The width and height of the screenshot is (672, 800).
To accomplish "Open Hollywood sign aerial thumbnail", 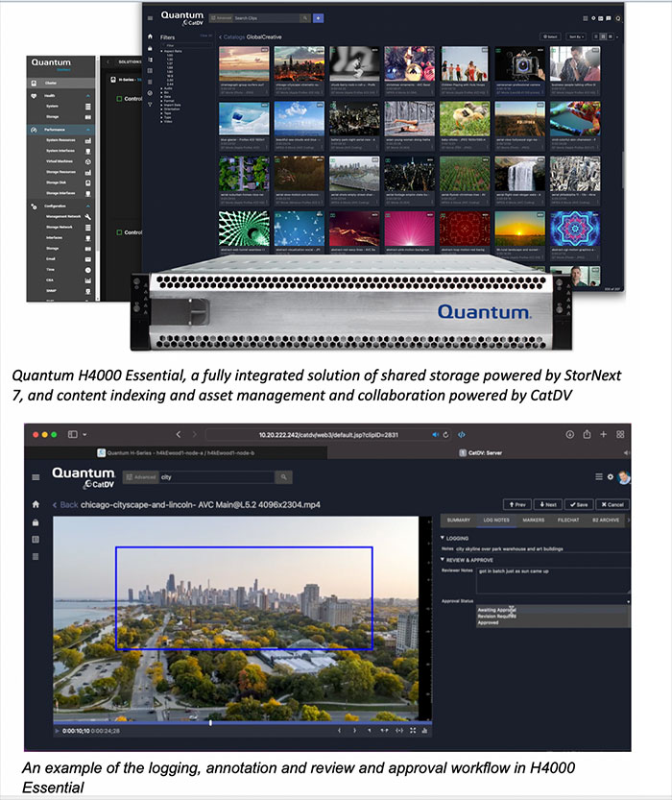I will [519, 118].
